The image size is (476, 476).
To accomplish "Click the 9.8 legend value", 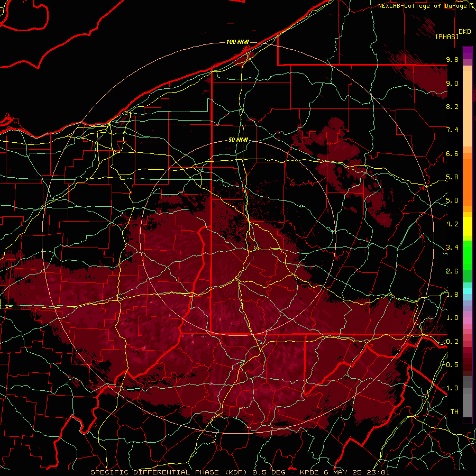I will [452, 59].
